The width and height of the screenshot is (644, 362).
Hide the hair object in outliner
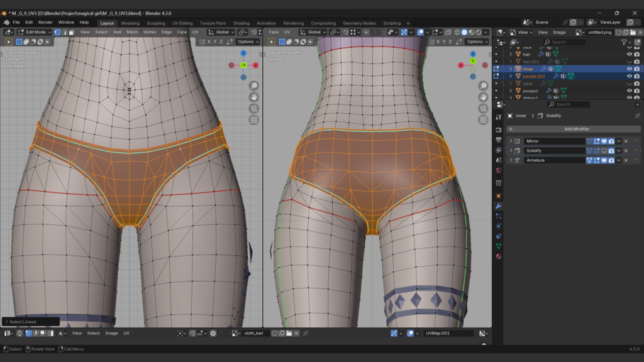click(629, 54)
